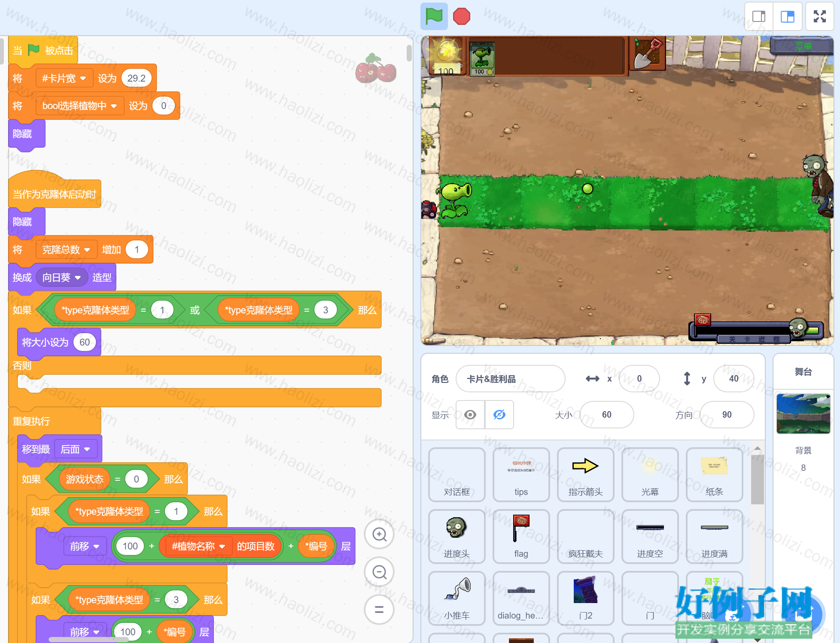Select the 进度满 sprite

[715, 537]
